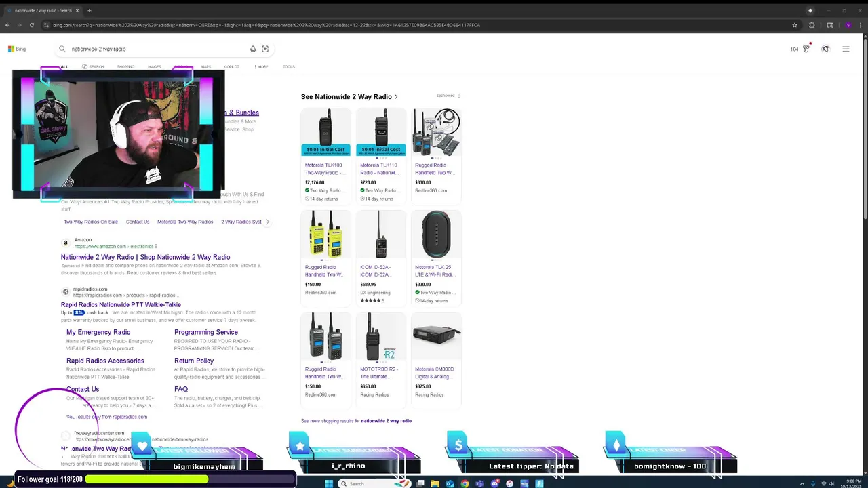Open the visual search camera icon

(265, 49)
